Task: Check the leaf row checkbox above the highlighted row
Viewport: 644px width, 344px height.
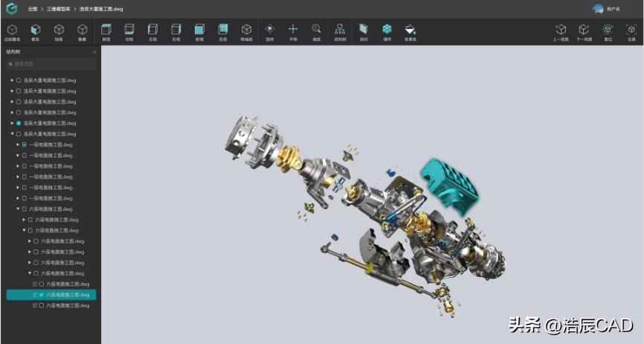Action: click(x=42, y=284)
